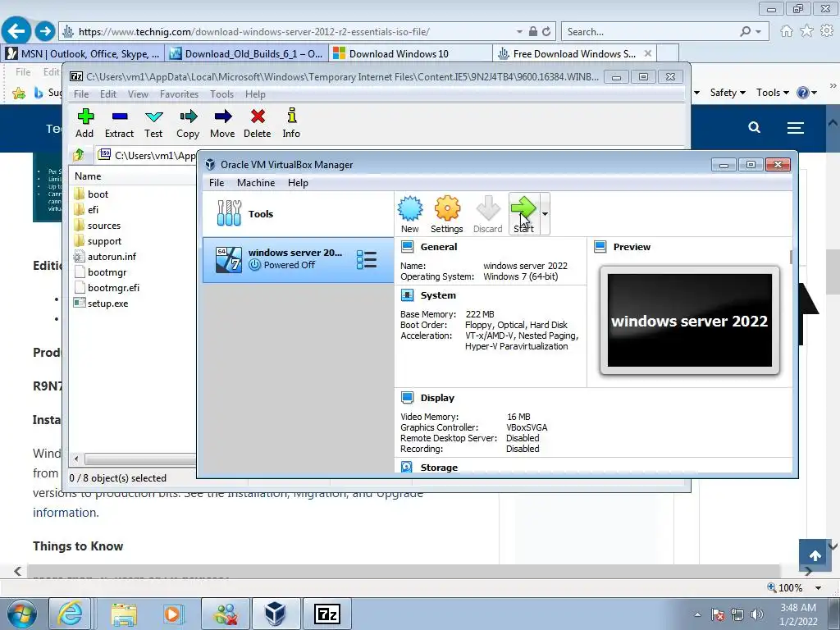Click the refresh icon in address bar
The image size is (840, 630).
[546, 32]
